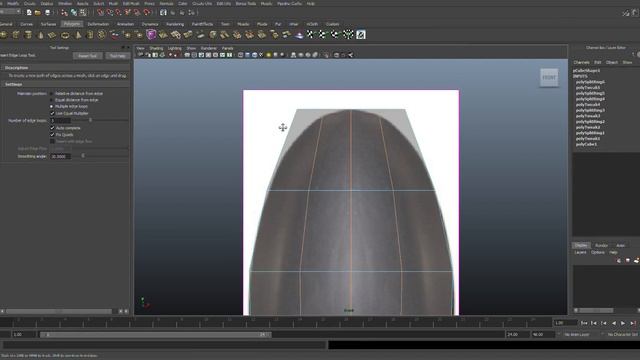640x360 pixels.
Task: Select by hierarchy mode icon
Action: coord(64,13)
